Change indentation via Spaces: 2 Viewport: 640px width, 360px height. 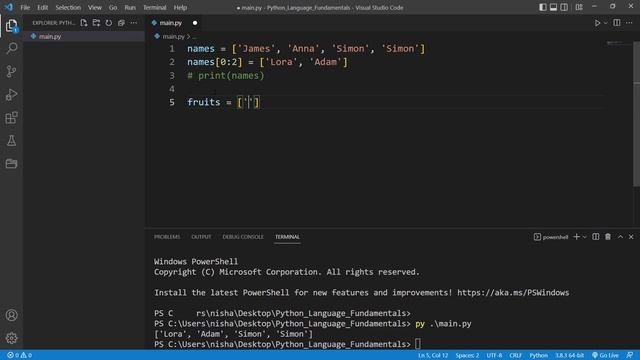pos(467,355)
